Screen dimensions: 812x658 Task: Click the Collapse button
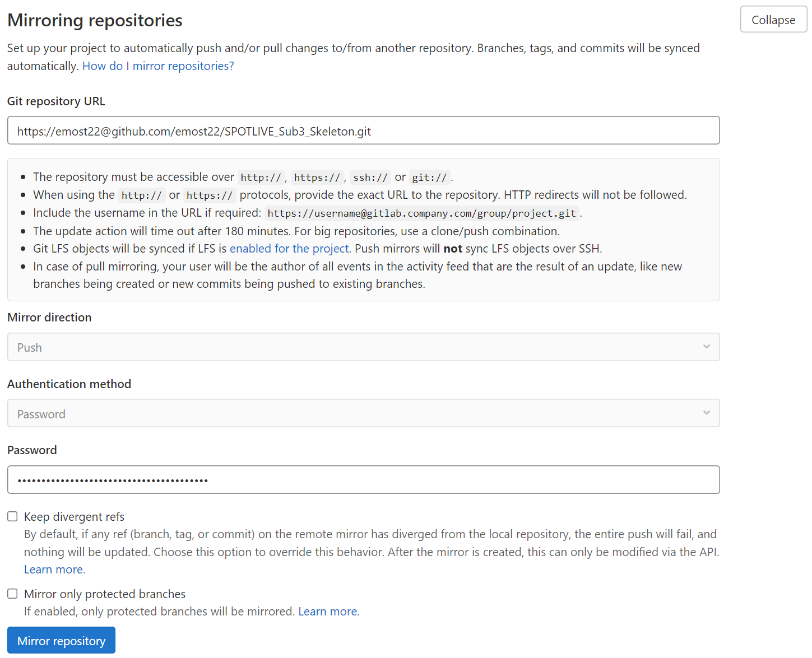[773, 20]
